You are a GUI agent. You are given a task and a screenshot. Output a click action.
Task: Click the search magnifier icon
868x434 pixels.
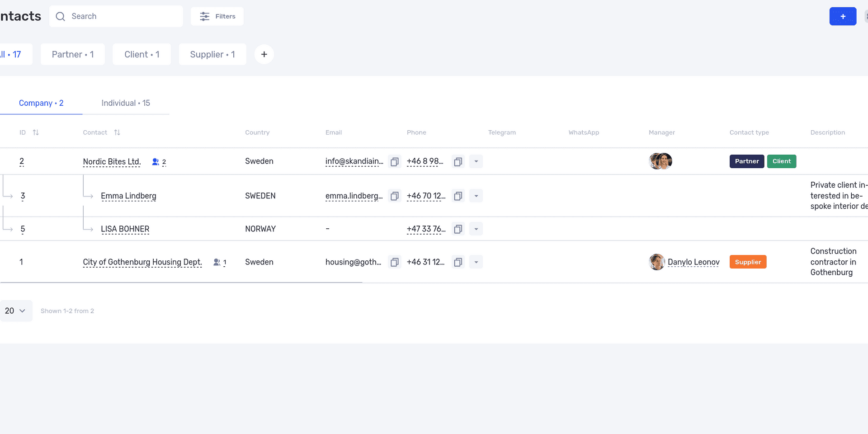pyautogui.click(x=60, y=16)
